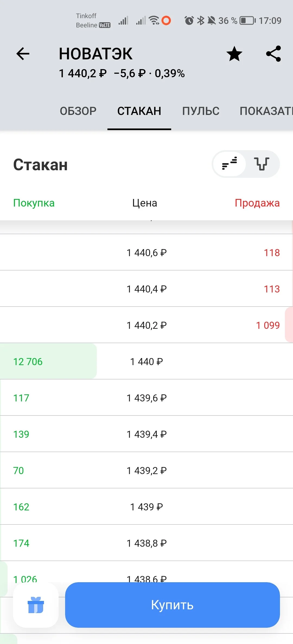Select the 1 440,2 ₽ ask row with 1 099
Image resolution: width=293 pixels, height=644 pixels.
click(x=146, y=325)
